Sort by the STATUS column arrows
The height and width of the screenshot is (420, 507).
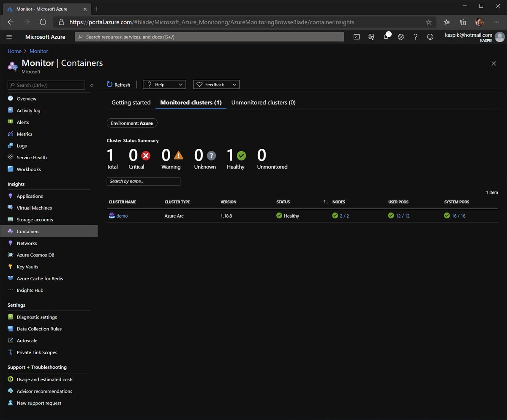click(325, 202)
